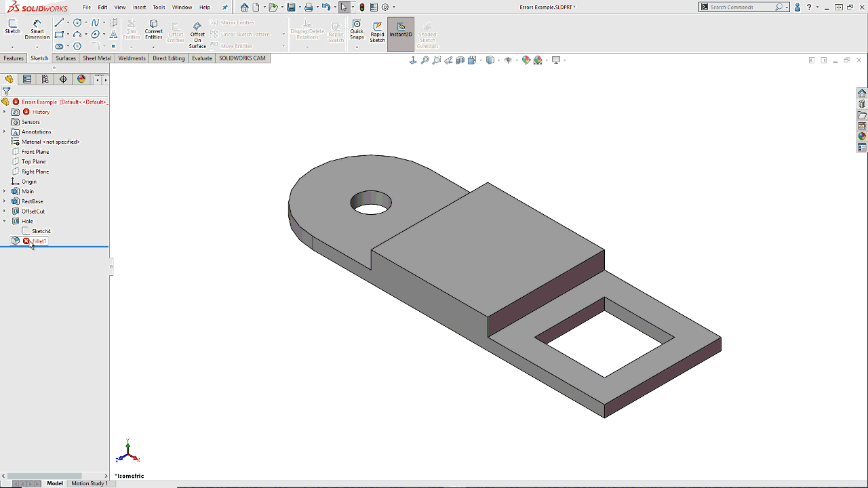This screenshot has height=488, width=868.
Task: Switch to the Motion Study 1 tab
Action: pos(90,483)
